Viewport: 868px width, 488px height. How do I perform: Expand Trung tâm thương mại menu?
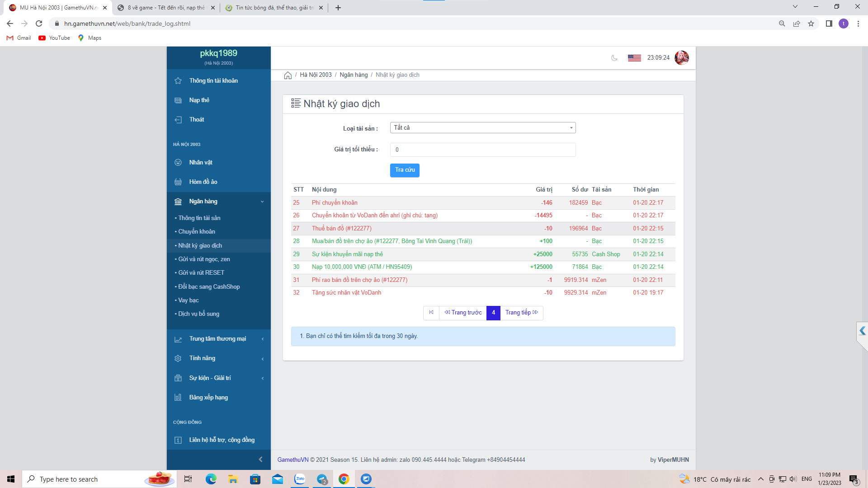click(218, 339)
